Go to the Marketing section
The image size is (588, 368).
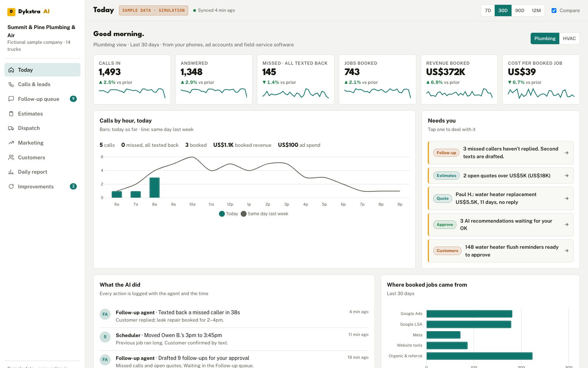(x=42, y=143)
